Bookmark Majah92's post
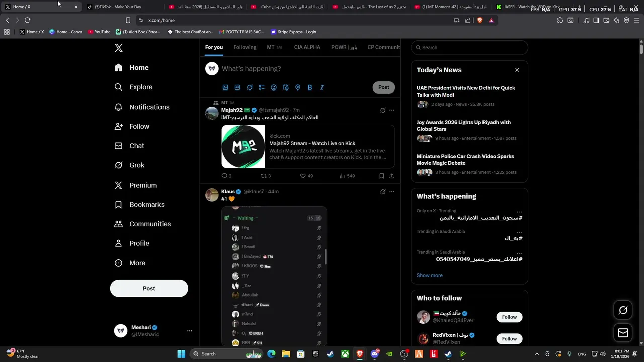 [382, 176]
